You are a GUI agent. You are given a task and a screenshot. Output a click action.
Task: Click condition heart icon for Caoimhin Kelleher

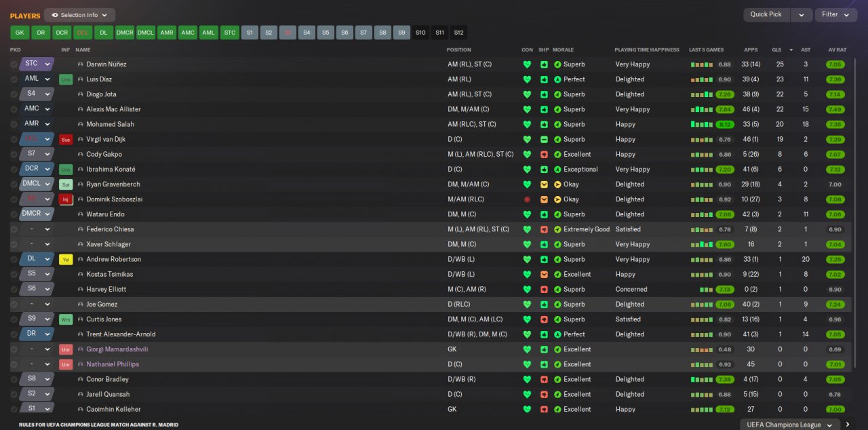point(527,410)
